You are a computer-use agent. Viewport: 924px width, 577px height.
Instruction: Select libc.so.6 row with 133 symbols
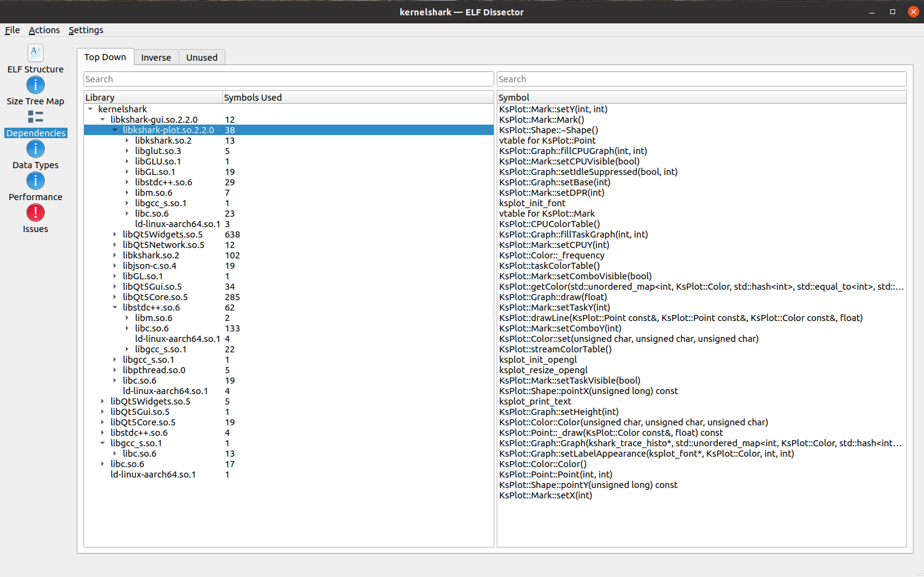pyautogui.click(x=289, y=328)
